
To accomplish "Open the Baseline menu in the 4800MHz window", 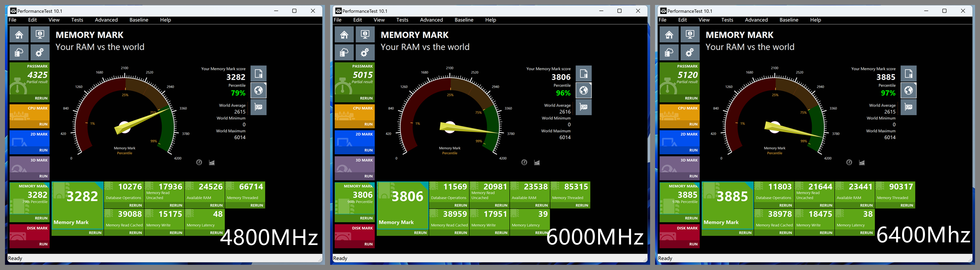I will coord(139,20).
